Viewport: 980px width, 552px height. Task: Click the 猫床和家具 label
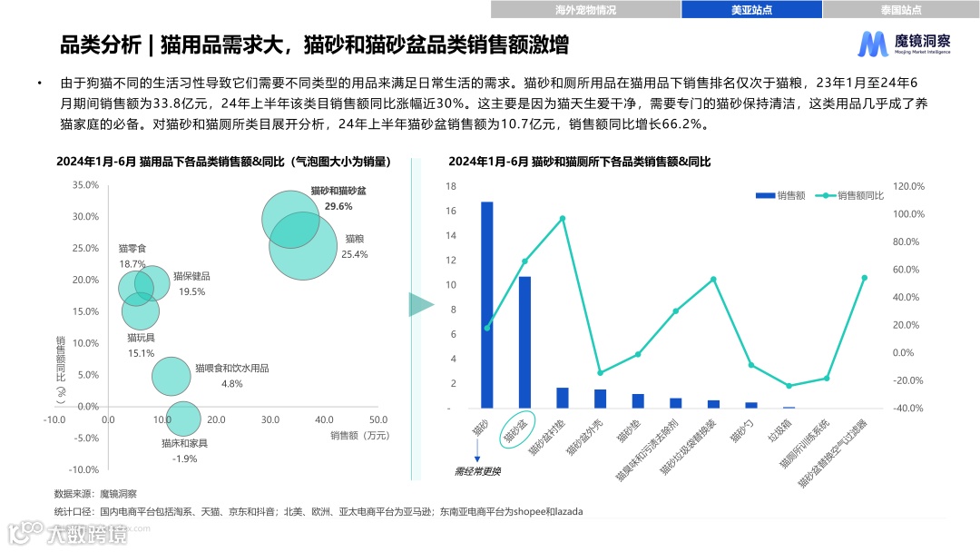(184, 443)
